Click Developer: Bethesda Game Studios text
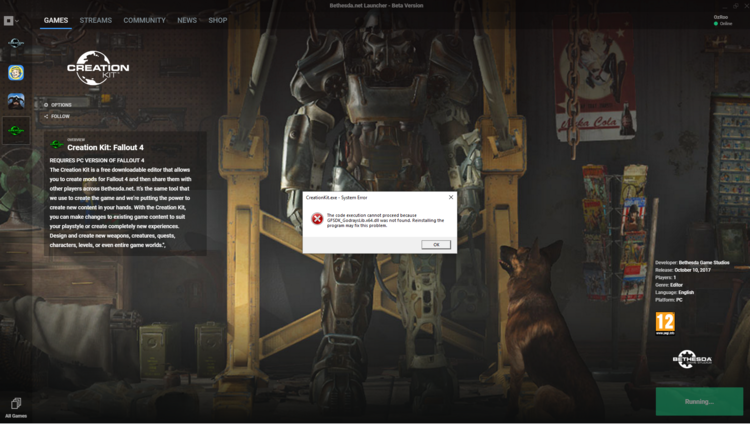 click(692, 262)
